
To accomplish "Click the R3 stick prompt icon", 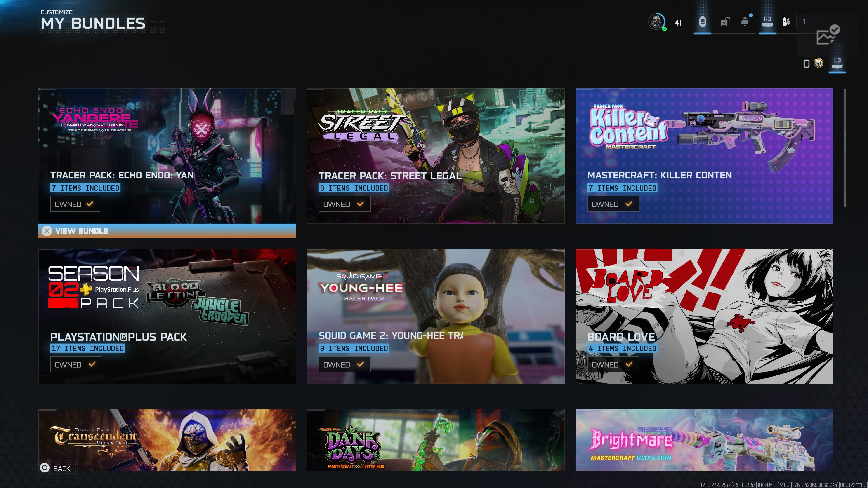I will point(767,21).
